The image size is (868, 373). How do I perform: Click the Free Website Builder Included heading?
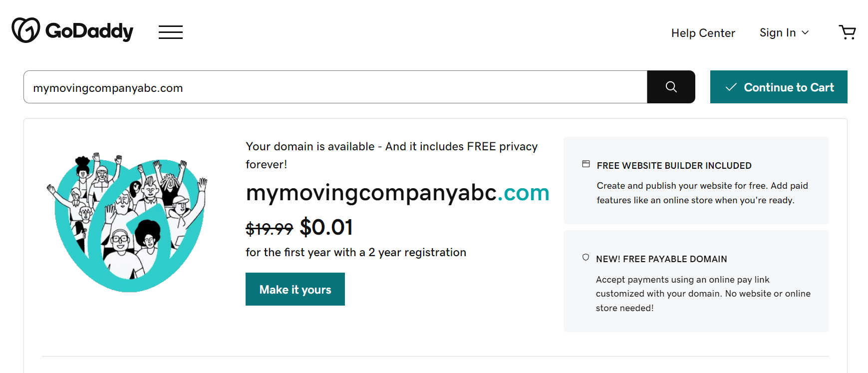pos(674,166)
